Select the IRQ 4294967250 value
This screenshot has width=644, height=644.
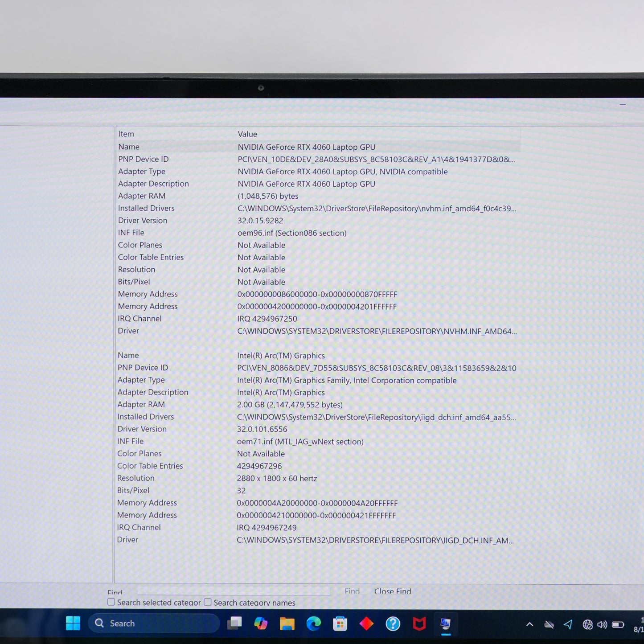(267, 319)
